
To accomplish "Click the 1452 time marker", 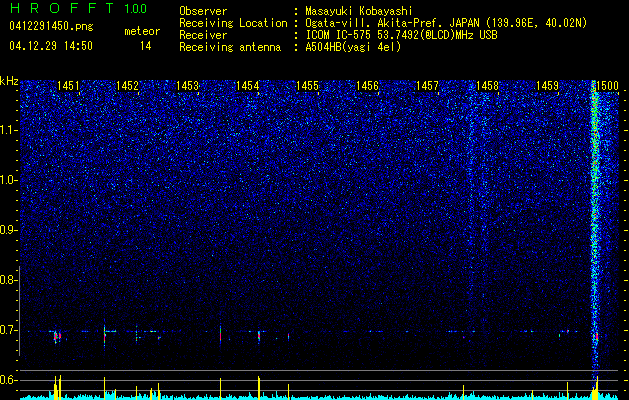I will point(128,86).
